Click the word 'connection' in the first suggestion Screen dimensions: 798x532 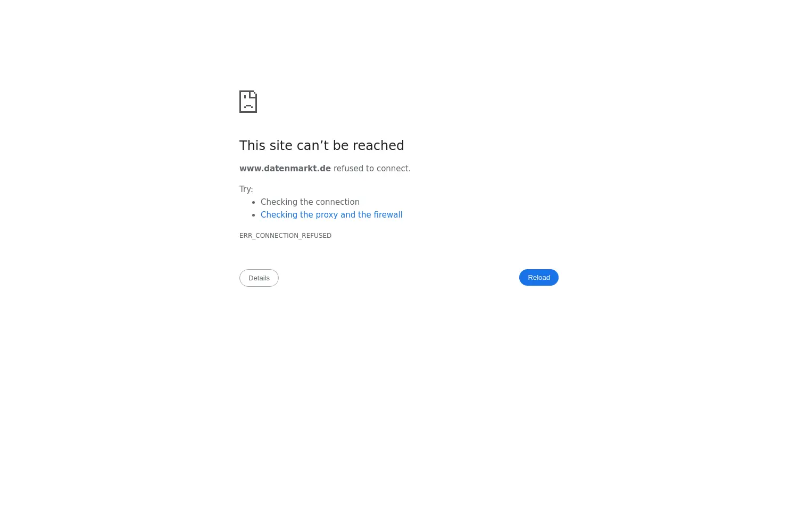(339, 202)
